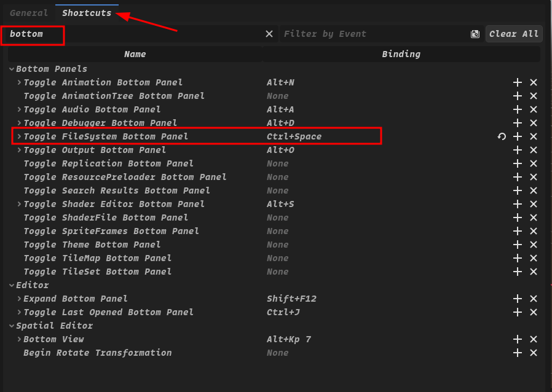Screen dimensions: 552x392
Task: Remove binding for Bottom View shortcut
Action: 534,339
